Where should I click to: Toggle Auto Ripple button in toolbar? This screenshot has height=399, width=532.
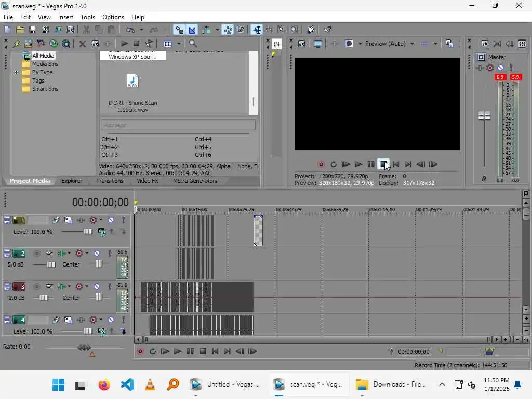coord(206,30)
